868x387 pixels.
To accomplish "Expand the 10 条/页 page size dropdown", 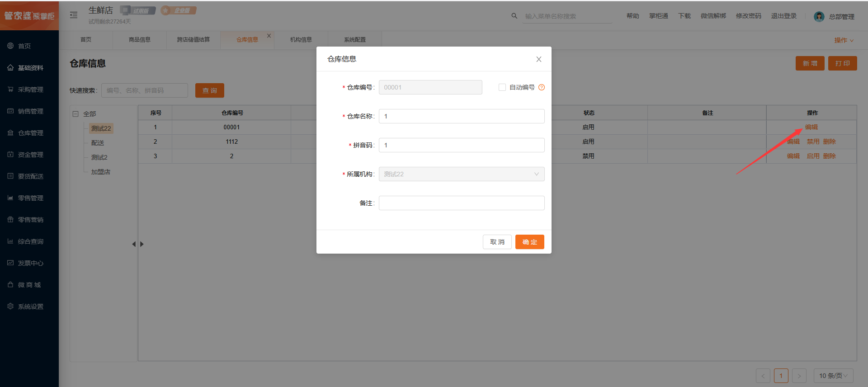I will coord(833,376).
